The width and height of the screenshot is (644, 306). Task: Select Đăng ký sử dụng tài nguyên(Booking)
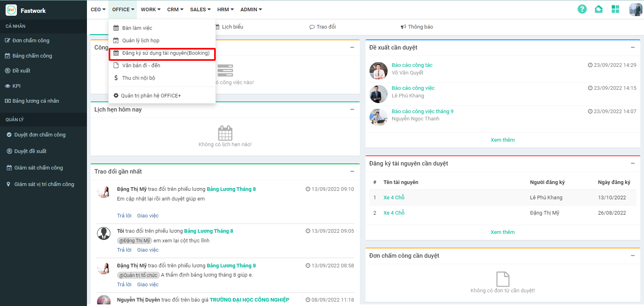[x=165, y=53]
